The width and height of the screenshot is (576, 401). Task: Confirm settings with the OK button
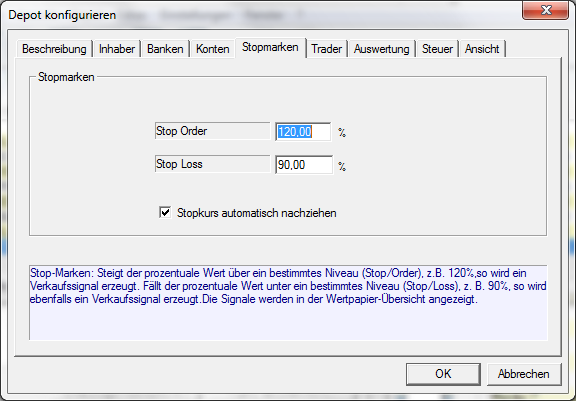point(443,374)
